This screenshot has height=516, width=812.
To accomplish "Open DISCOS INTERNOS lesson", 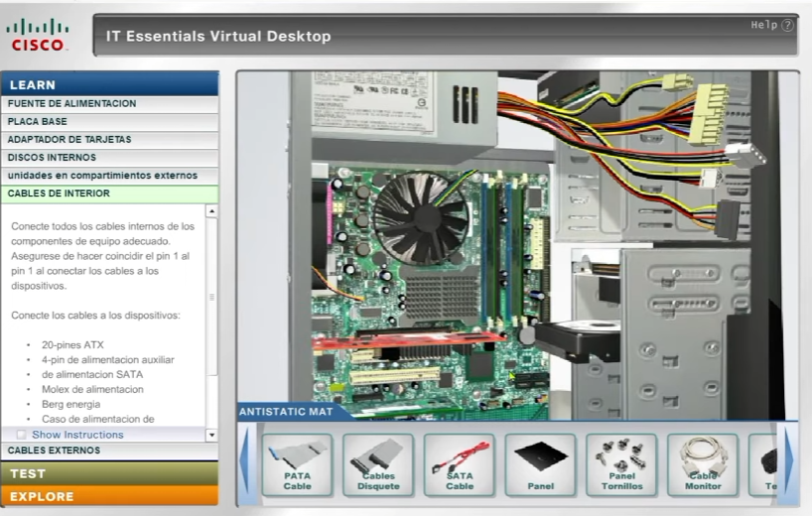I will click(x=110, y=158).
